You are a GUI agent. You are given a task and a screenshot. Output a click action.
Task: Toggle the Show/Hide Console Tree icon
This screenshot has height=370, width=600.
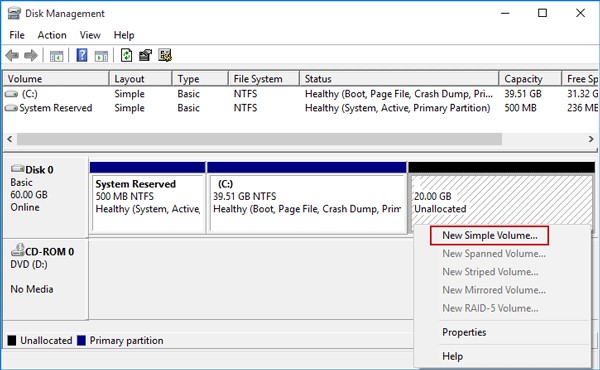pyautogui.click(x=56, y=56)
